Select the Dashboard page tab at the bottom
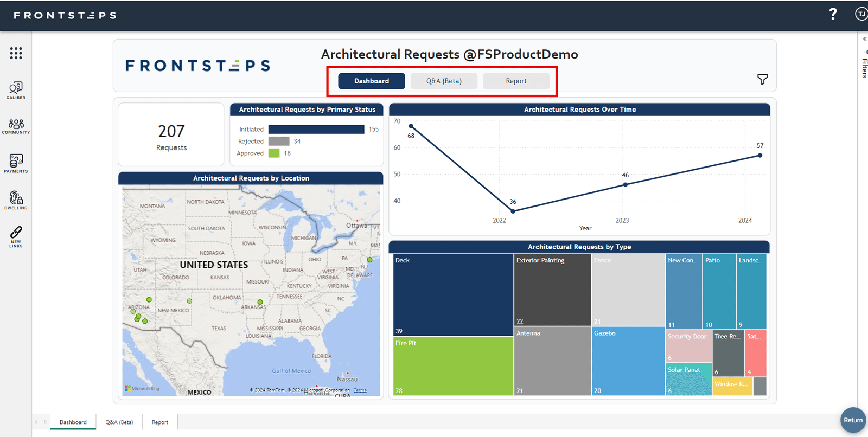Image resolution: width=868 pixels, height=437 pixels. 73,422
